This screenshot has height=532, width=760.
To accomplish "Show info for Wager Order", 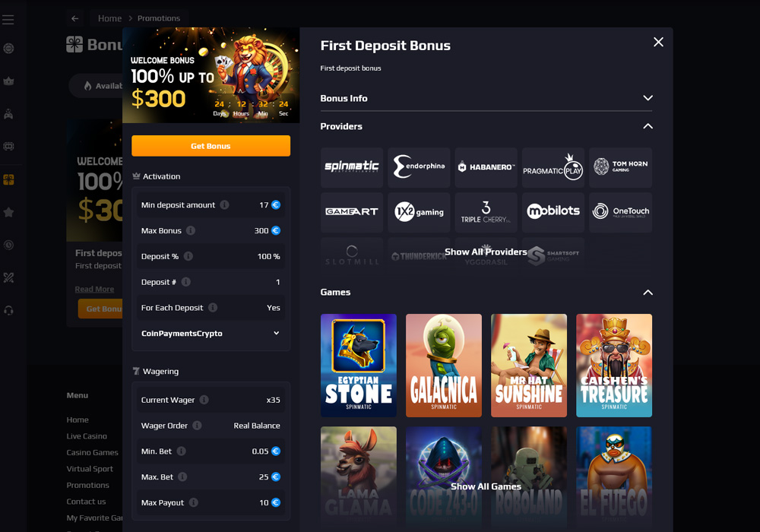I will point(197,426).
